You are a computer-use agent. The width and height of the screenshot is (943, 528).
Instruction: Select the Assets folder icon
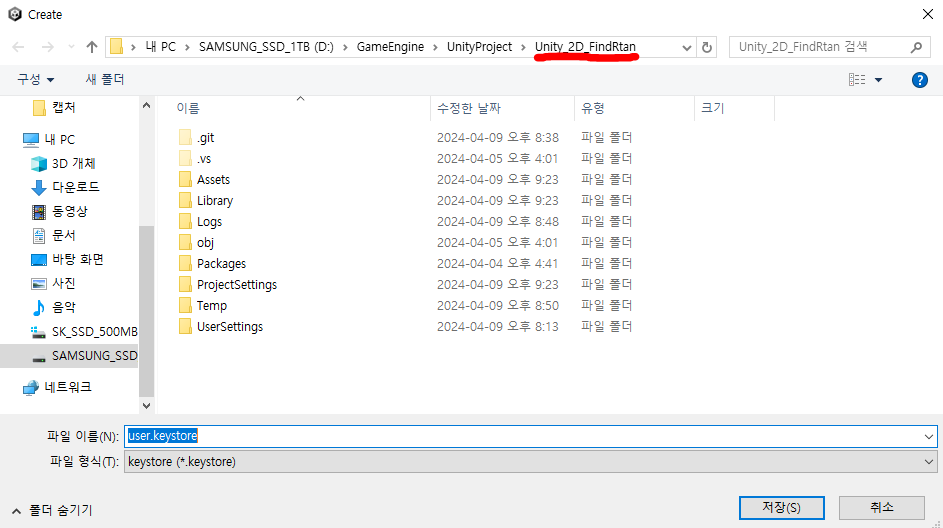pyautogui.click(x=185, y=180)
